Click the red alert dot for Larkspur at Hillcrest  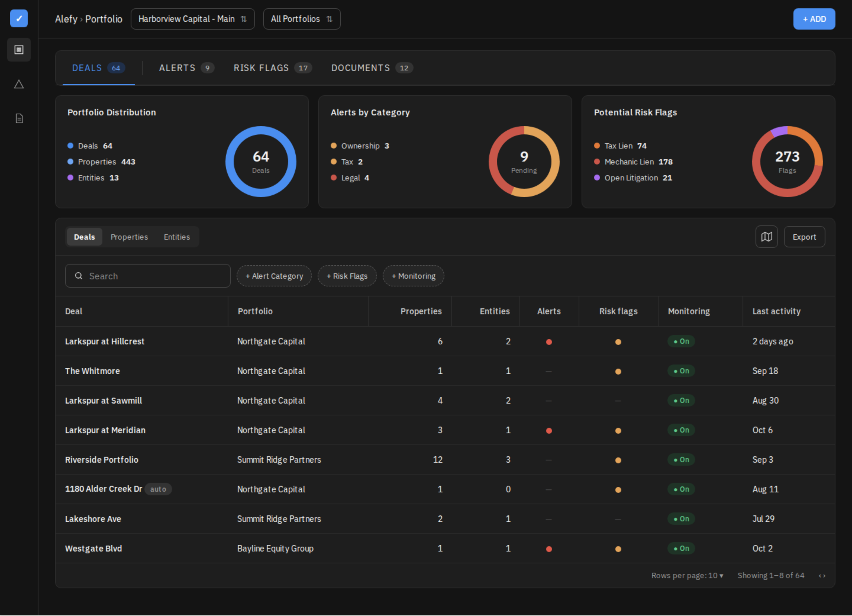tap(549, 342)
